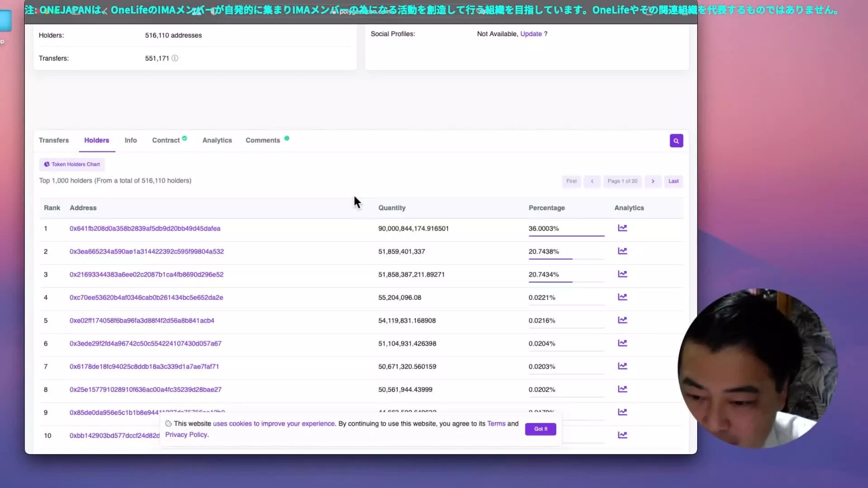The width and height of the screenshot is (868, 488).
Task: Switch to the Analytics tab
Action: [x=217, y=141]
